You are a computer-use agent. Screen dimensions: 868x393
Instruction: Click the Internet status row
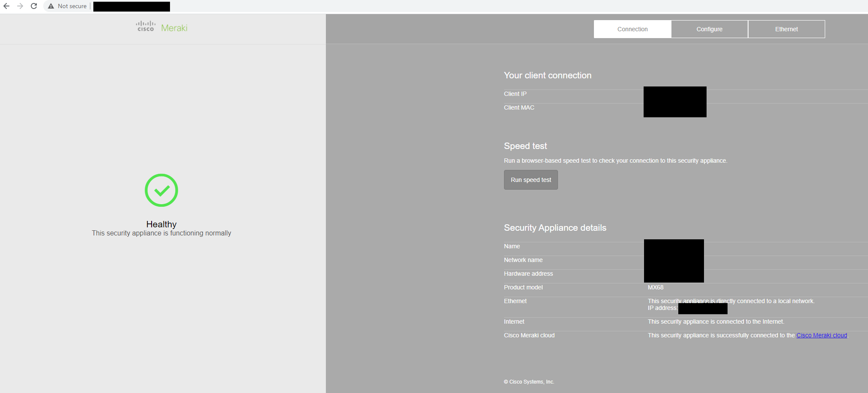(514, 322)
